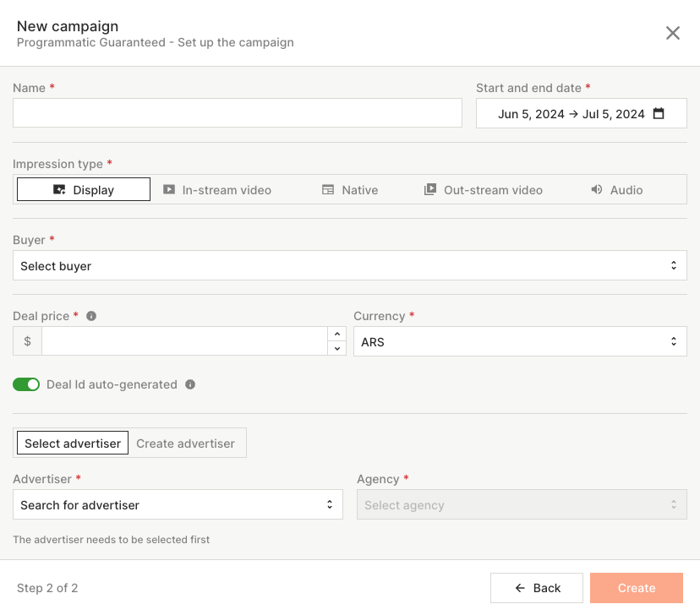
Task: Open the Currency dropdown showing ARS
Action: [520, 342]
